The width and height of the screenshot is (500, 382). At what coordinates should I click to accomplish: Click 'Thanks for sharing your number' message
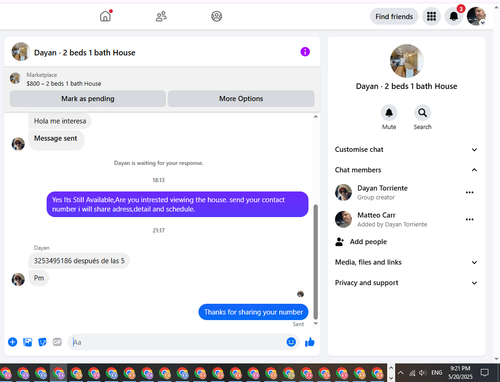[253, 312]
